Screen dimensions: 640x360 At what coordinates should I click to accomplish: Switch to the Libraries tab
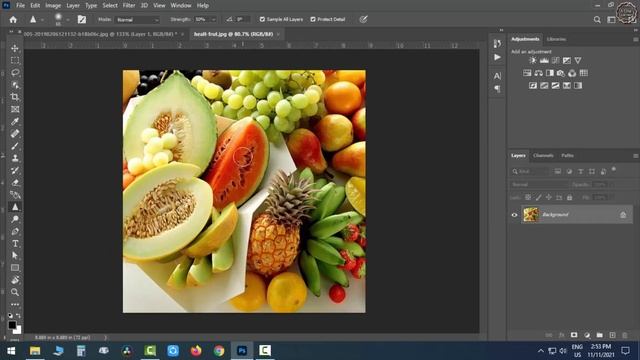click(x=556, y=39)
